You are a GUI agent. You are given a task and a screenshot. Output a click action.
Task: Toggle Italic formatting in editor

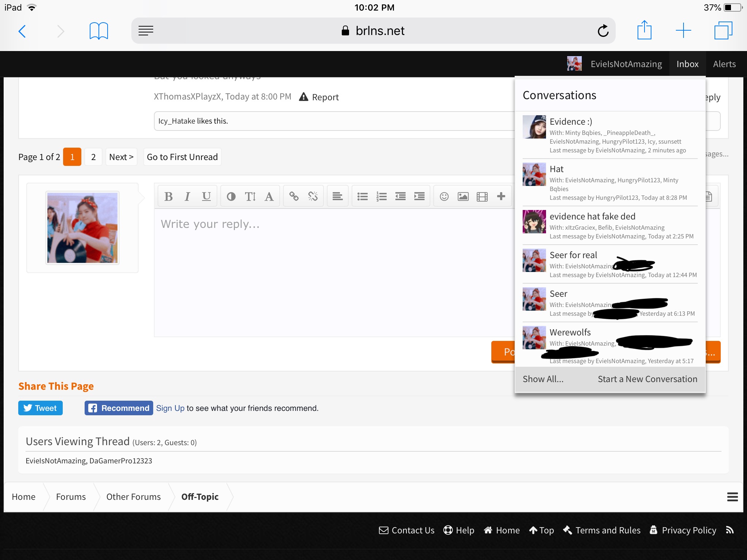[x=187, y=197]
